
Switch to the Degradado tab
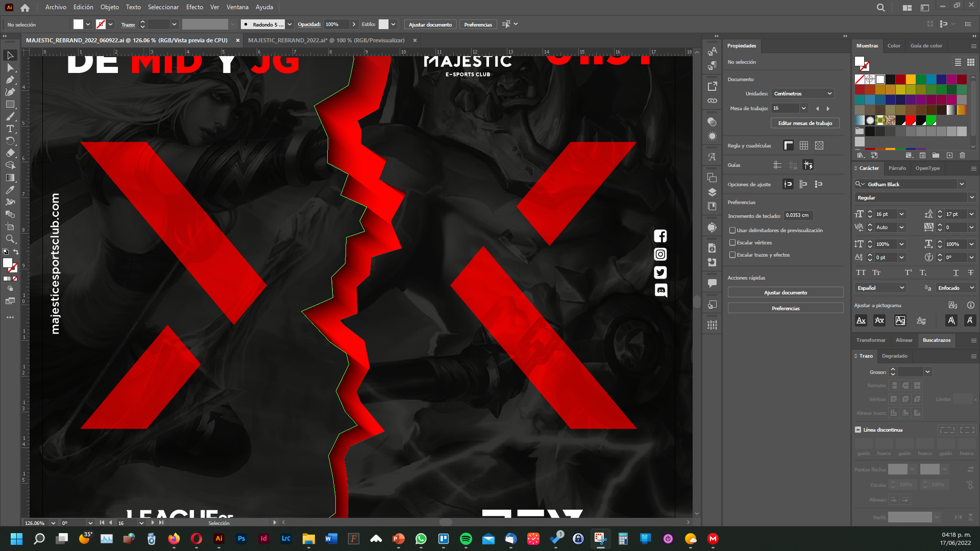click(895, 356)
